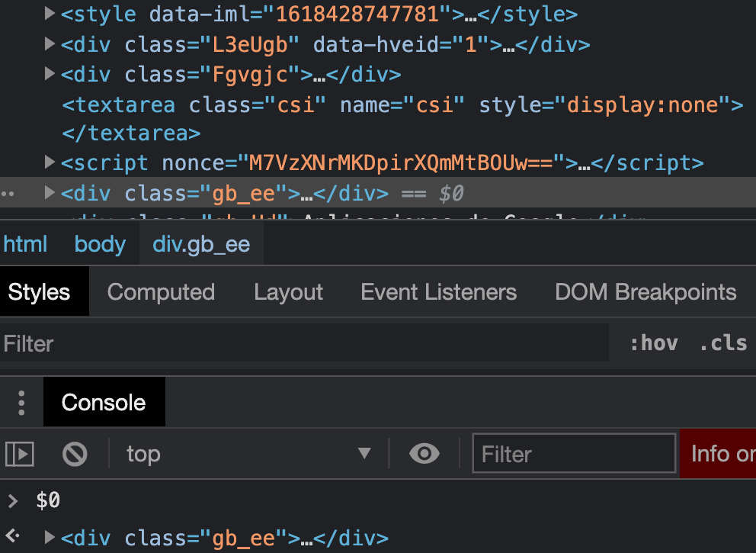Open the Info log level selector

coord(718,454)
